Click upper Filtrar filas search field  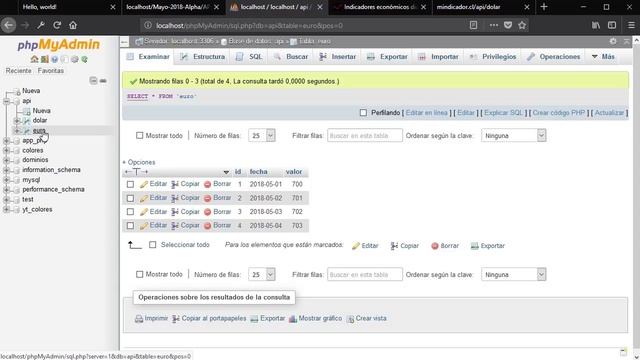[364, 136]
